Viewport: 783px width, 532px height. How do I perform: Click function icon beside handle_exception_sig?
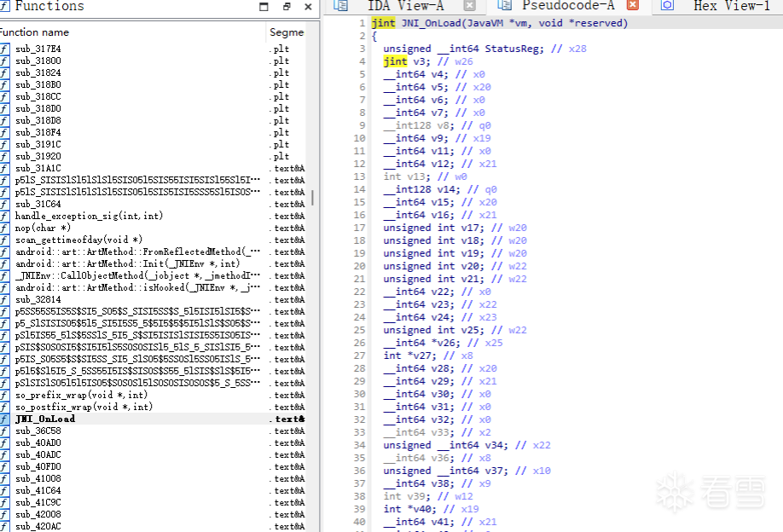tap(4, 216)
